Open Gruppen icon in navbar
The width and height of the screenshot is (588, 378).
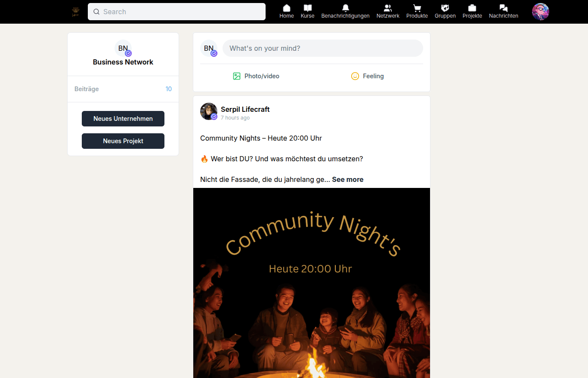click(x=445, y=8)
